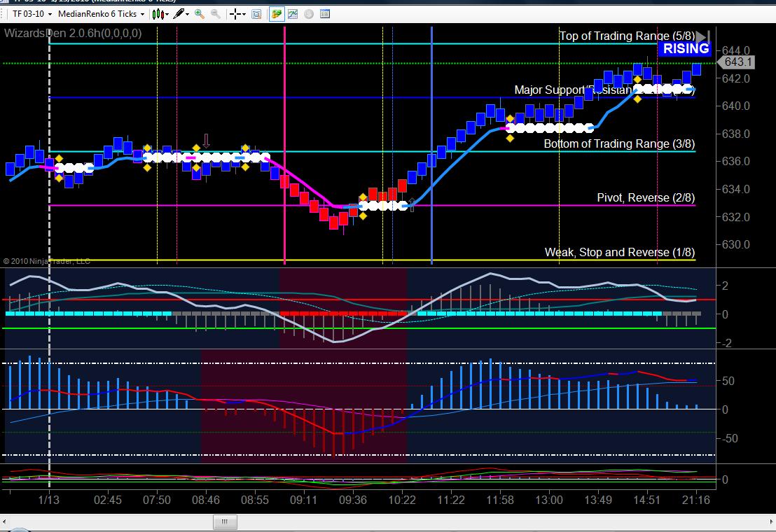Click the Top of Trading Range (5/8) label
The height and width of the screenshot is (532, 776).
(627, 36)
